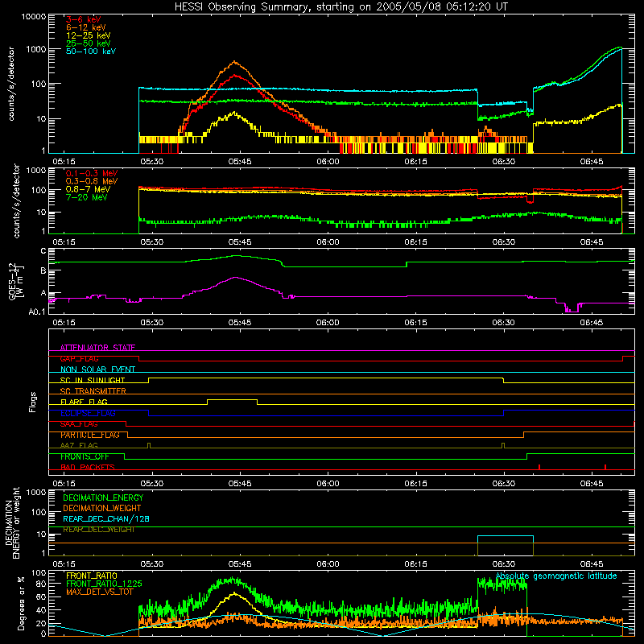Pick the PARTICLE_FLAG label
This screenshot has height=644, width=644.
pos(90,435)
